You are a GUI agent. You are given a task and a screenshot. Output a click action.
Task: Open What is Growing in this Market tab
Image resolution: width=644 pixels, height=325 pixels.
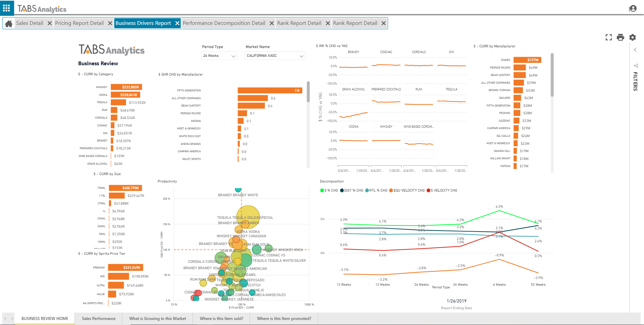click(x=158, y=319)
